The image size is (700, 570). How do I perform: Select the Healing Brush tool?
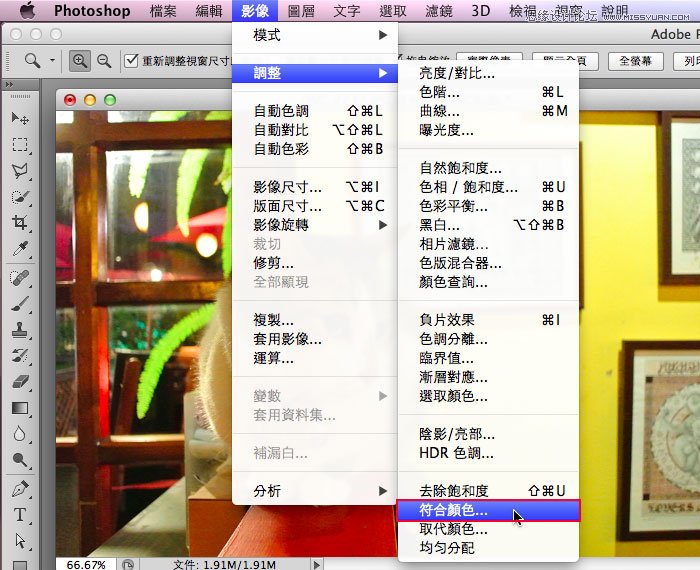pyautogui.click(x=20, y=279)
